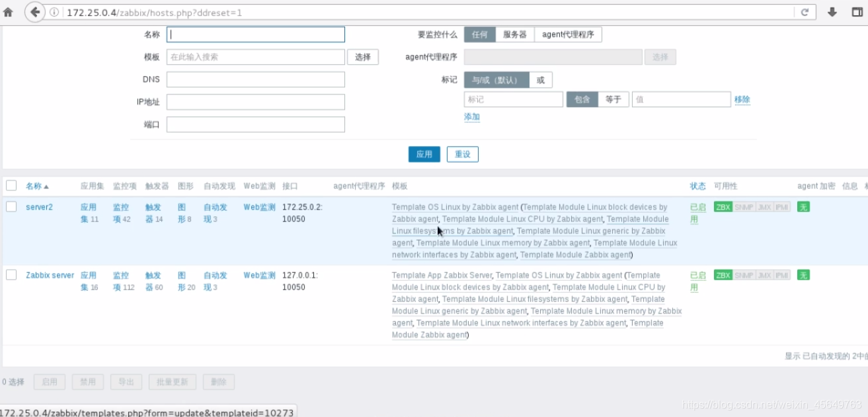This screenshot has height=417, width=868.
Task: Reload the page with the refresh icon
Action: [x=805, y=12]
